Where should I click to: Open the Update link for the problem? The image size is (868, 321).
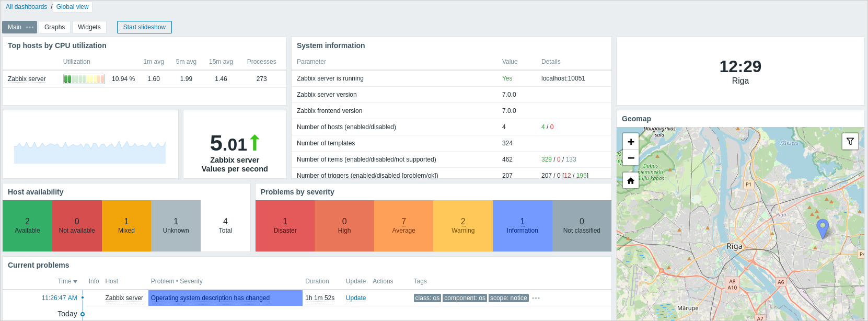pos(356,298)
